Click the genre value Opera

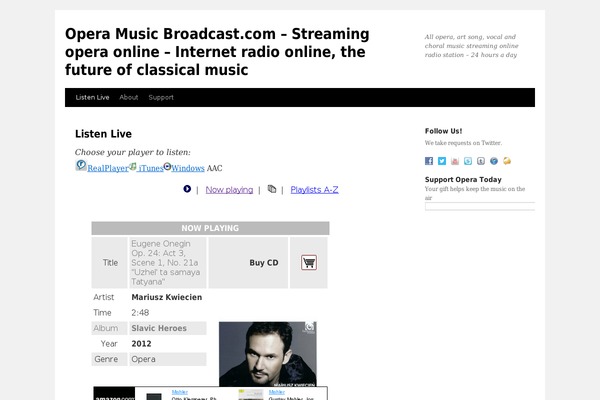pyautogui.click(x=143, y=359)
